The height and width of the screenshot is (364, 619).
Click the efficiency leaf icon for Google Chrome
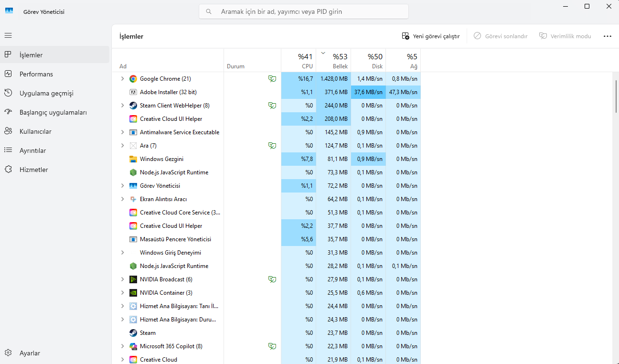tap(272, 79)
